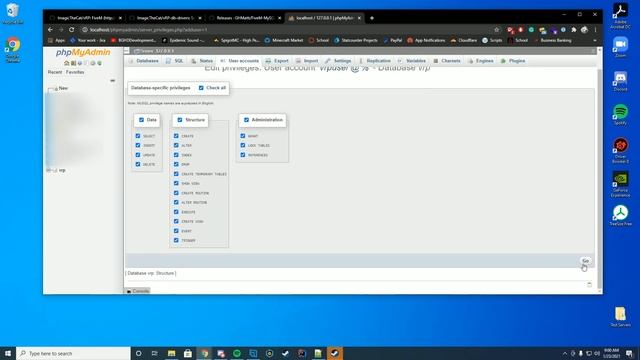Click New in the database tree
This screenshot has height=360, width=640.
tap(63, 88)
